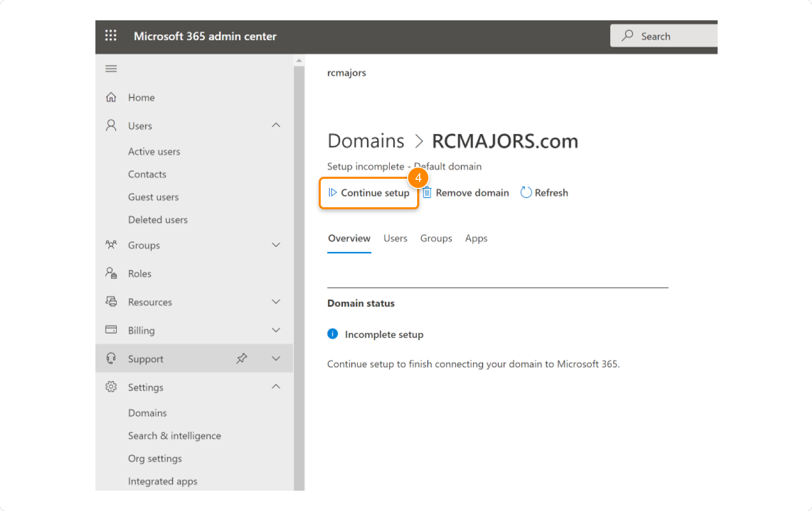Collapse navigation with the hamburger menu icon
This screenshot has width=812, height=511.
click(111, 69)
